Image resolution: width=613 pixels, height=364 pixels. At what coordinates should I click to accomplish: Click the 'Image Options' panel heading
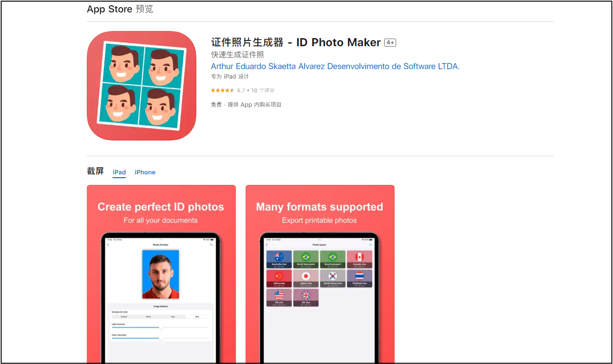pos(160,306)
